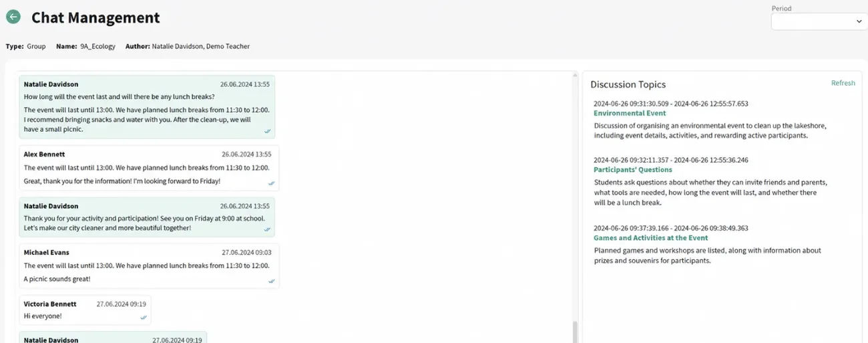Select Victoria Bennett sender name
Image resolution: width=868 pixels, height=343 pixels.
[50, 304]
